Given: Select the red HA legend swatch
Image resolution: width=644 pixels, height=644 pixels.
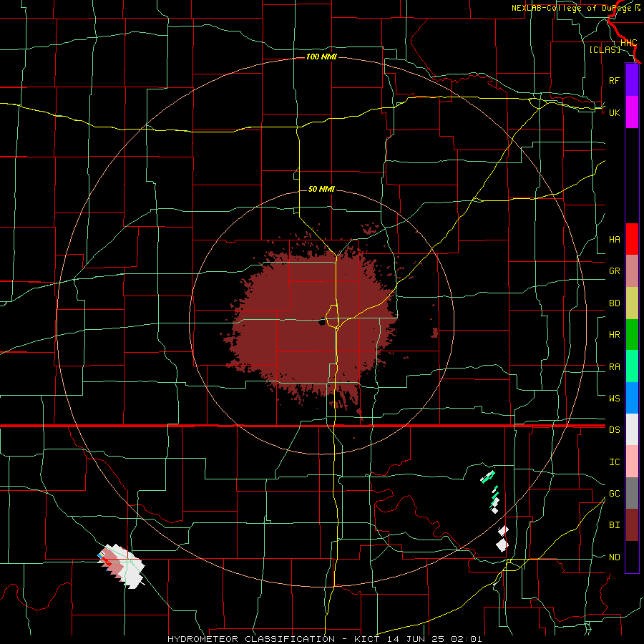Looking at the screenshot, I should click(632, 239).
